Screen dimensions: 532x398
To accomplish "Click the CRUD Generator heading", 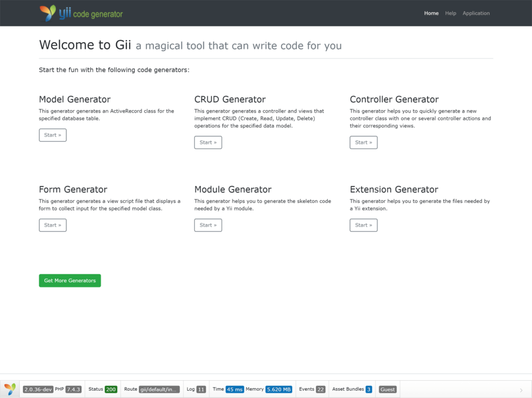I will pyautogui.click(x=230, y=99).
